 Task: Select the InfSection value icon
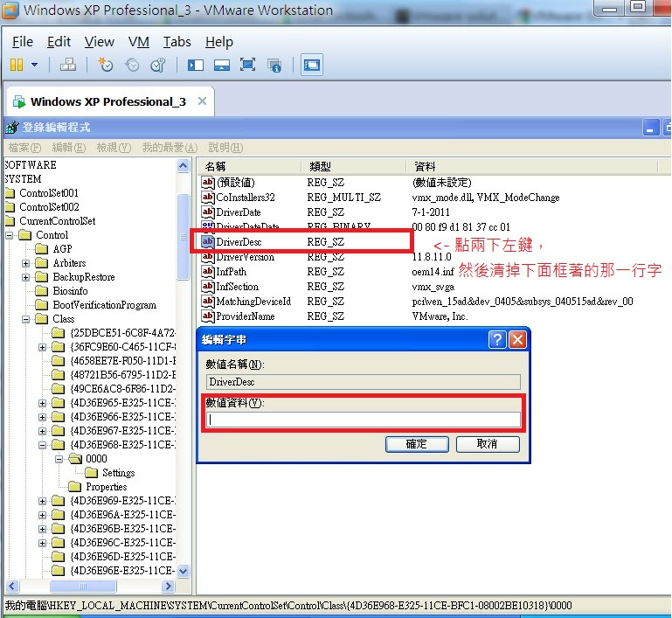coord(207,287)
